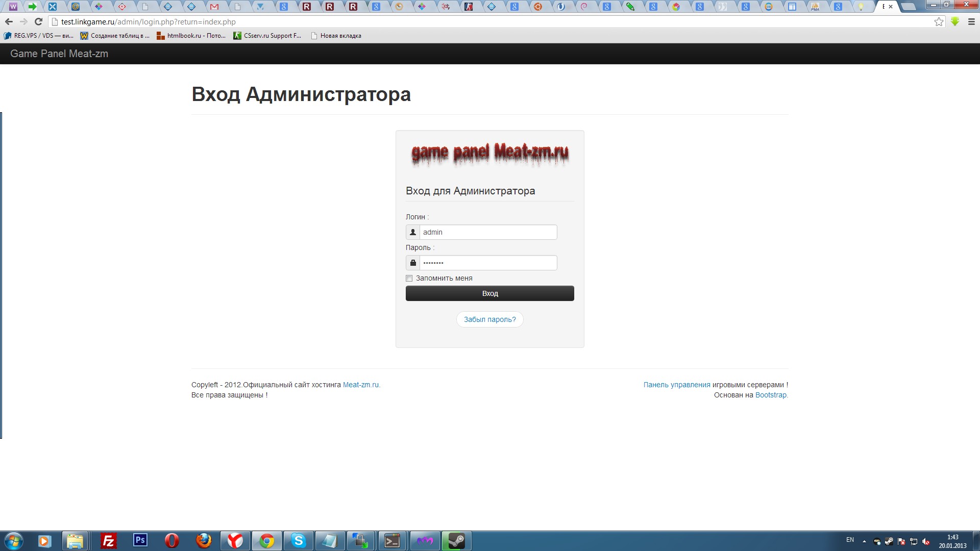
Task: Switch to the Gmail tab
Action: pos(214,7)
